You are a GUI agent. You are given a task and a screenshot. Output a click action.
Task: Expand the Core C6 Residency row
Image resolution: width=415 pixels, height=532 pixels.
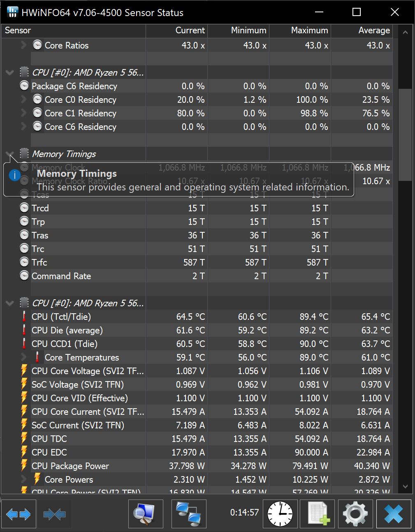23,127
